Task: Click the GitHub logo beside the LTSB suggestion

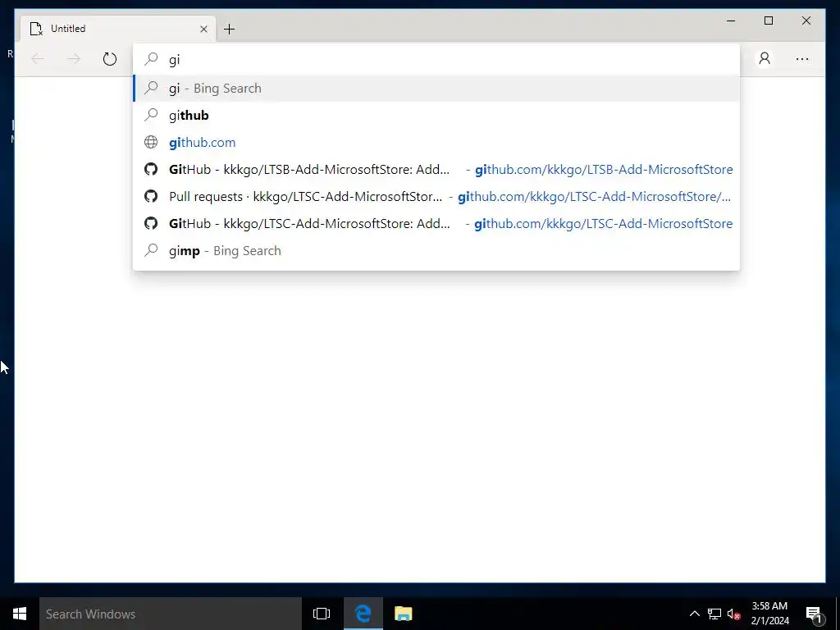Action: [x=151, y=169]
